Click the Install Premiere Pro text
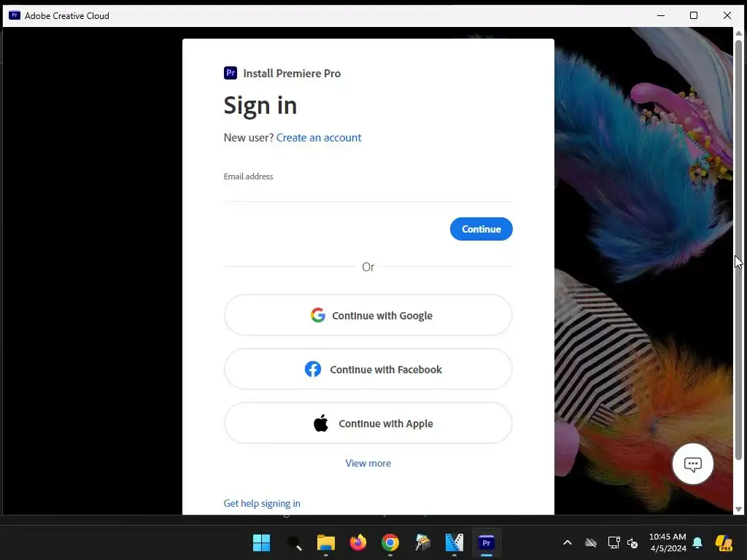The image size is (747, 560). pyautogui.click(x=292, y=74)
